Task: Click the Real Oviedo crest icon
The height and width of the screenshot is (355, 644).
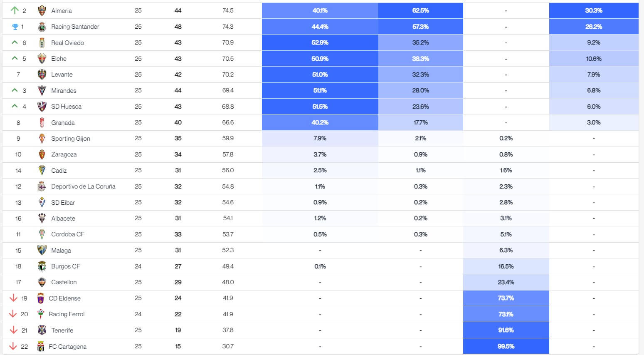Action: [42, 43]
